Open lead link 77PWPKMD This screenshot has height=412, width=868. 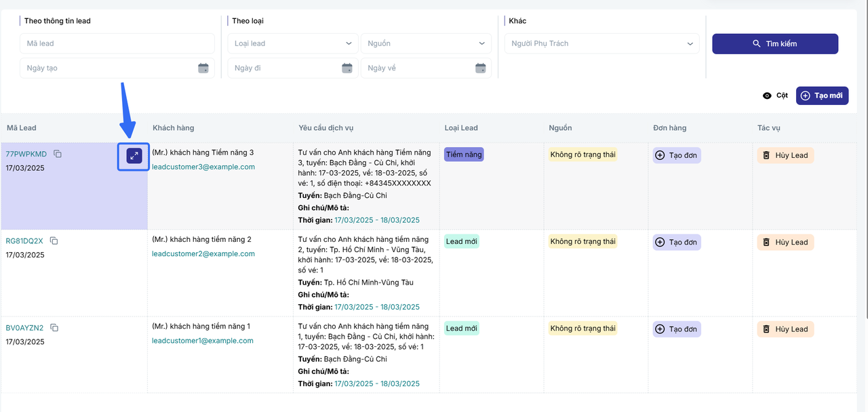pyautogui.click(x=26, y=154)
